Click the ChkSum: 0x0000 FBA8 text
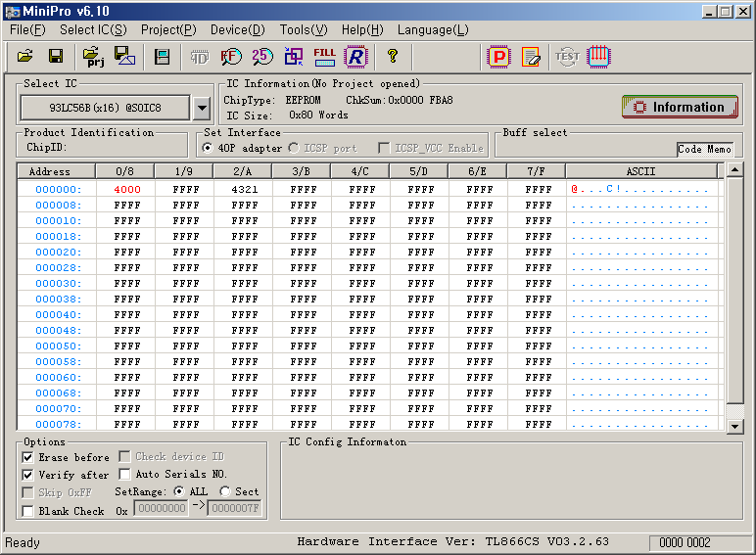 (x=400, y=100)
